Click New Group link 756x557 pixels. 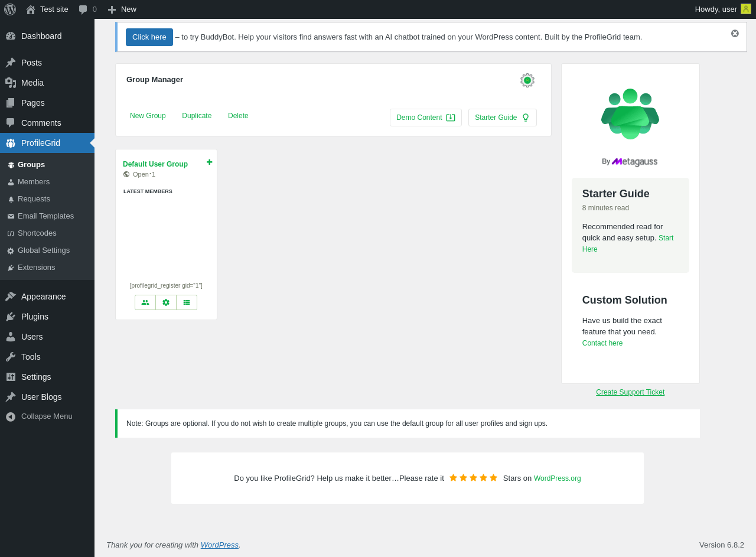coord(148,116)
